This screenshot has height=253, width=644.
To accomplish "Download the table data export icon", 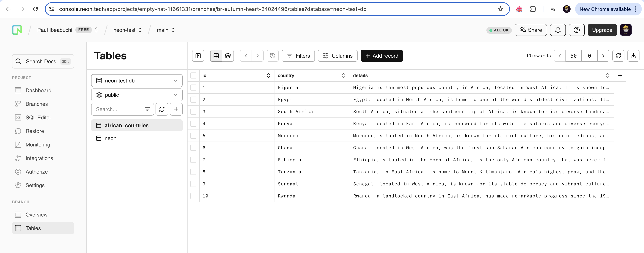I will [x=633, y=56].
